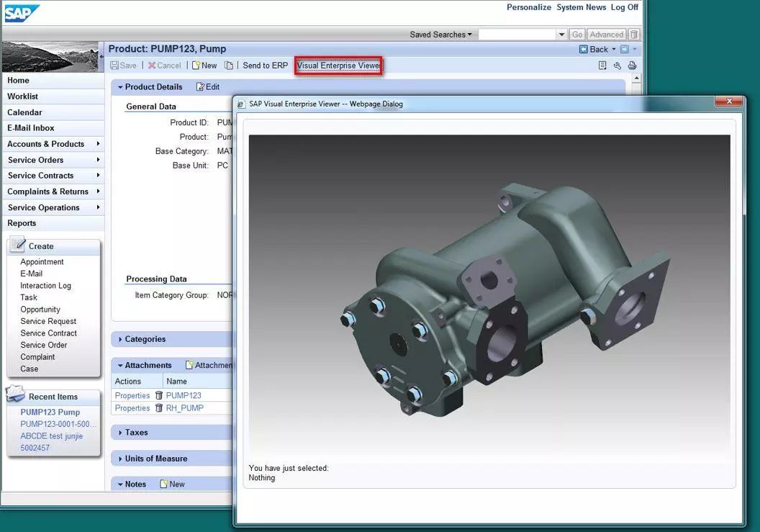The image size is (760, 532).
Task: Expand Service Orders submenu arrow
Action: pyautogui.click(x=99, y=160)
